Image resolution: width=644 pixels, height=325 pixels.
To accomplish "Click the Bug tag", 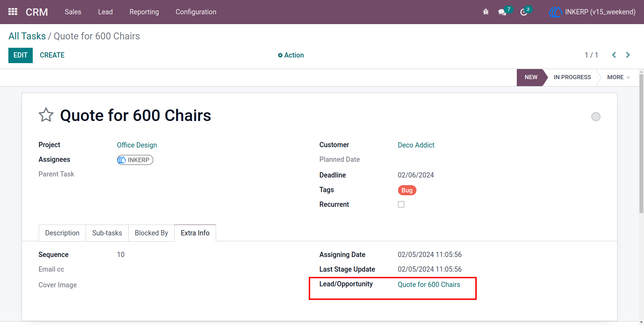I will pyautogui.click(x=407, y=190).
